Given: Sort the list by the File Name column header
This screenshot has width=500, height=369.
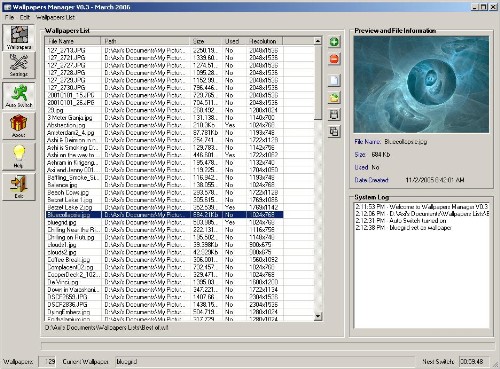Looking at the screenshot, I should pyautogui.click(x=73, y=41).
